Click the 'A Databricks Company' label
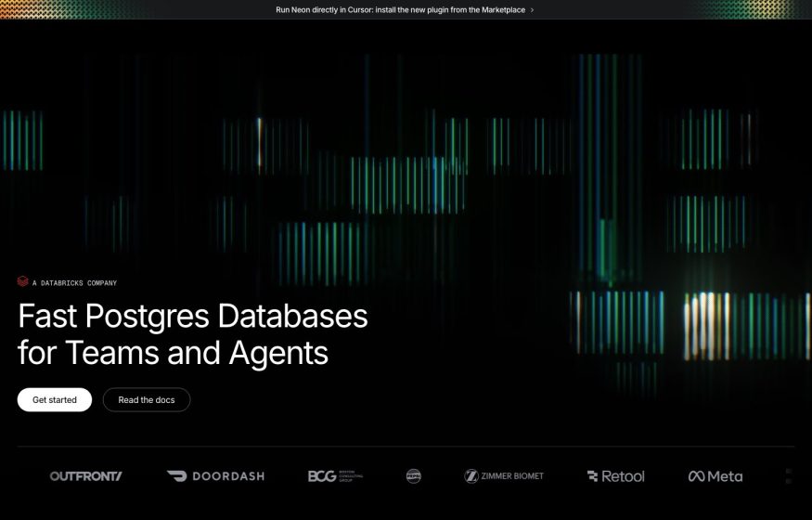Screen dimensions: 812x520 pyautogui.click(x=74, y=283)
